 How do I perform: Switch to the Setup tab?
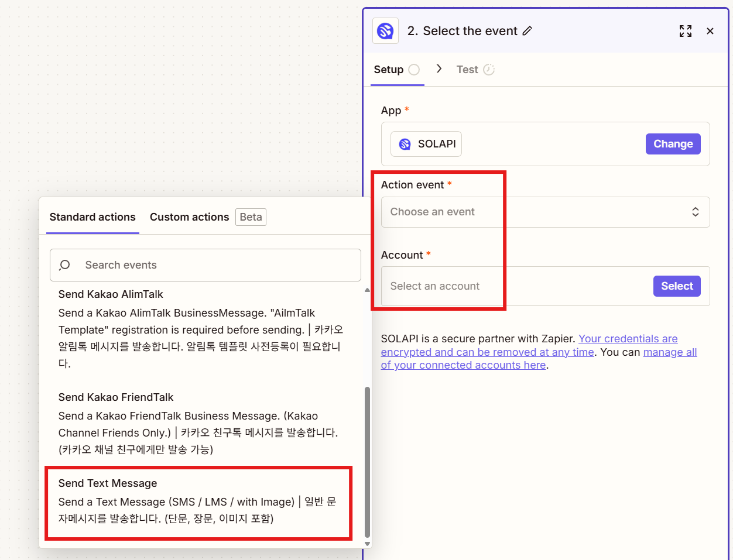(x=388, y=70)
